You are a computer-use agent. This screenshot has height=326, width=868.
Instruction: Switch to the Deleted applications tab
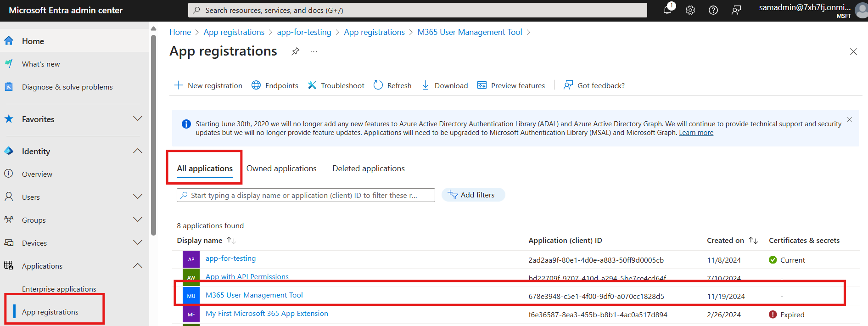pos(369,169)
